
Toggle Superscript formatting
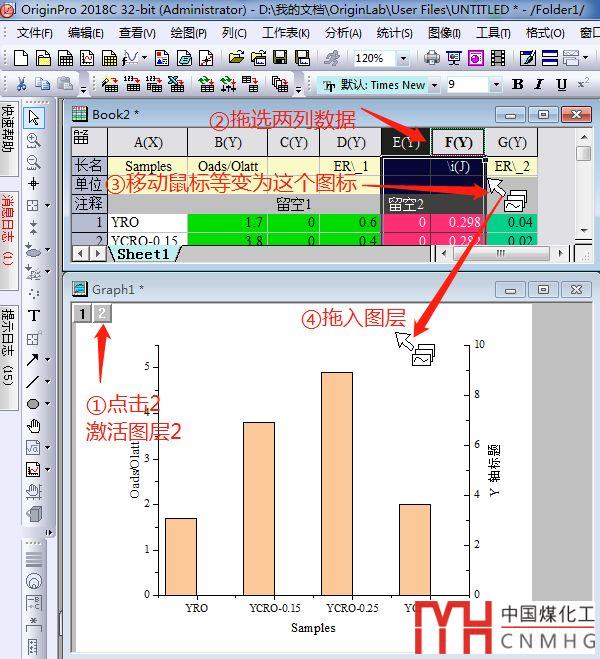point(583,83)
